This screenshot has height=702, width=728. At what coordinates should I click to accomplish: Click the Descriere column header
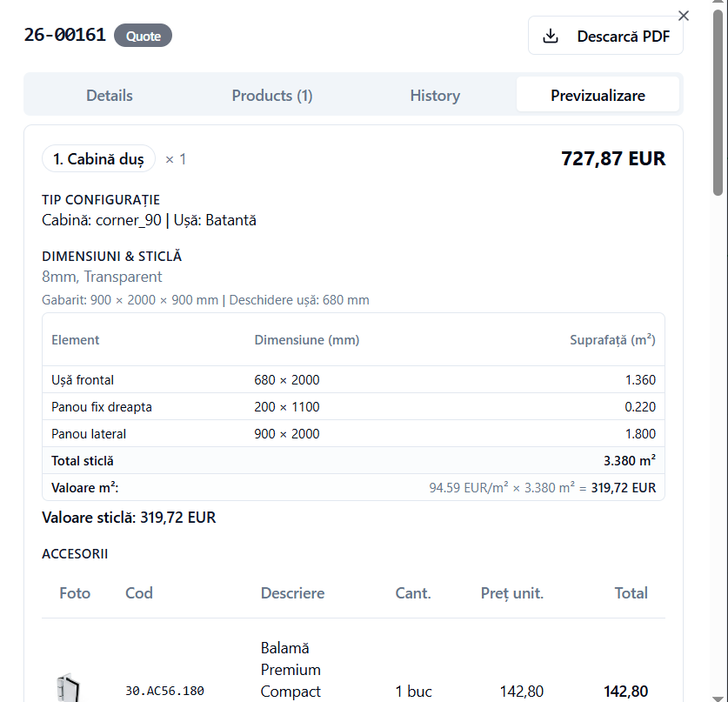coord(292,593)
